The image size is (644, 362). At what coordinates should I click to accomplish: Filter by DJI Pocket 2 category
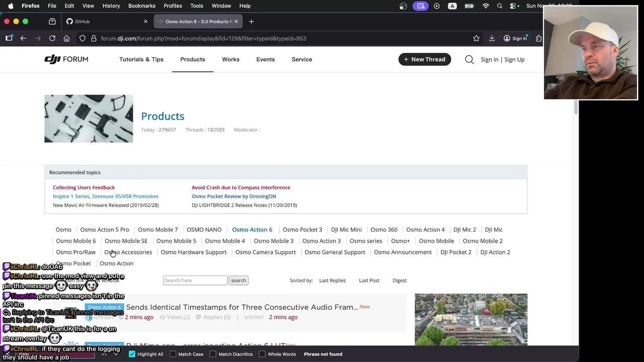point(456,252)
